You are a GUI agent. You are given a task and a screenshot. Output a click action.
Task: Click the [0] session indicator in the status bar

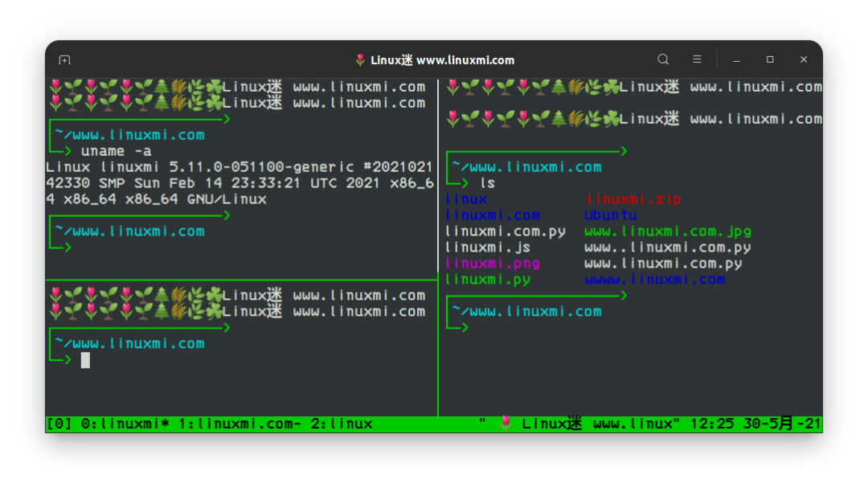(59, 424)
